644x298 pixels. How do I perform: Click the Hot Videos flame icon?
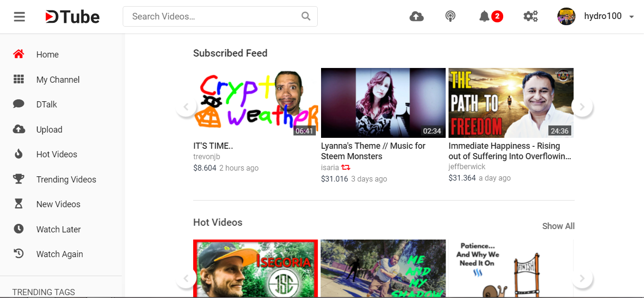pos(19,154)
